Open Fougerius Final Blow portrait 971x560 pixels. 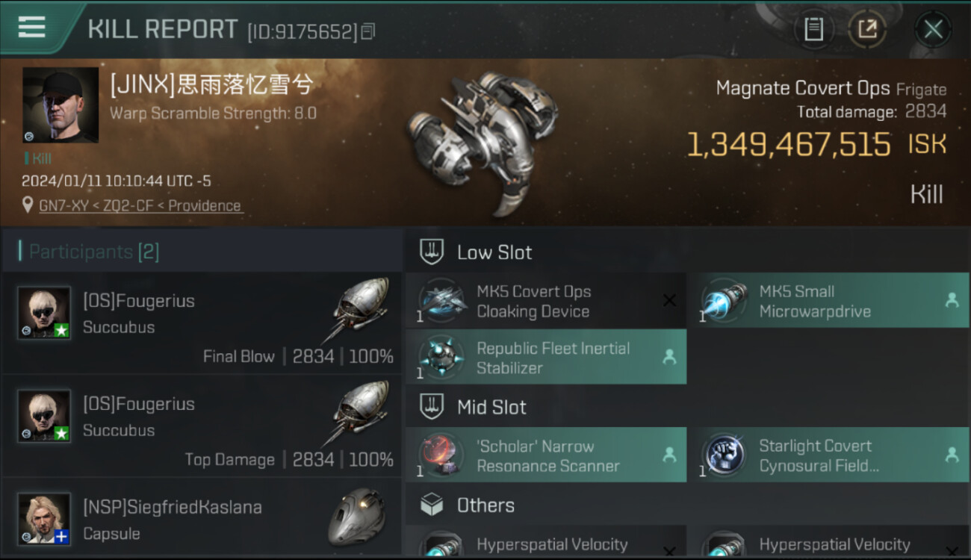click(45, 313)
